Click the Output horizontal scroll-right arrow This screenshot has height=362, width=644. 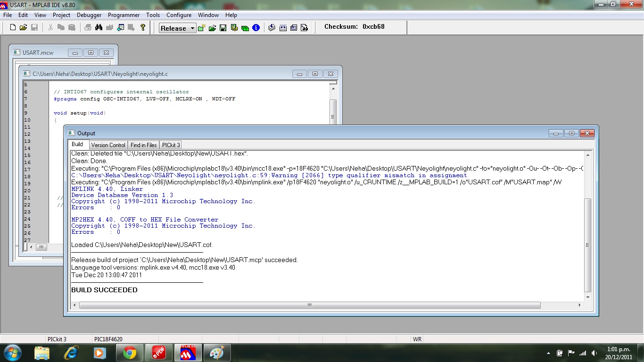(580, 305)
